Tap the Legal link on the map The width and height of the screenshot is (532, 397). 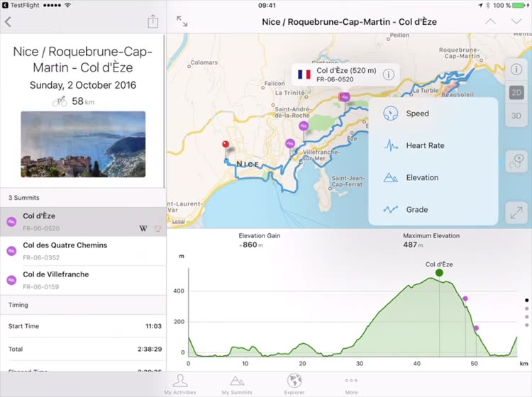click(178, 221)
